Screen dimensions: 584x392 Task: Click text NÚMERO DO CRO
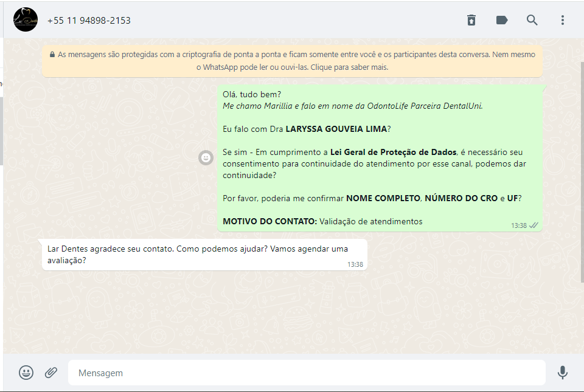[461, 198]
